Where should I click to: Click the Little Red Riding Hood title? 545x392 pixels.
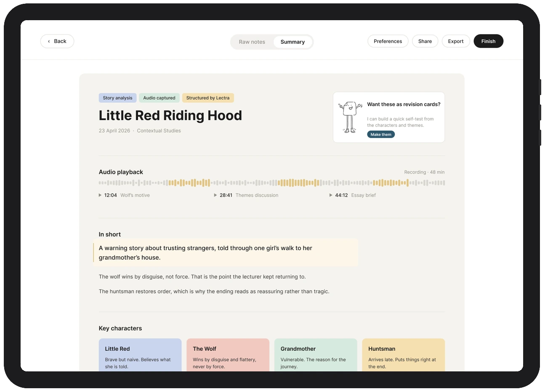[x=170, y=115]
